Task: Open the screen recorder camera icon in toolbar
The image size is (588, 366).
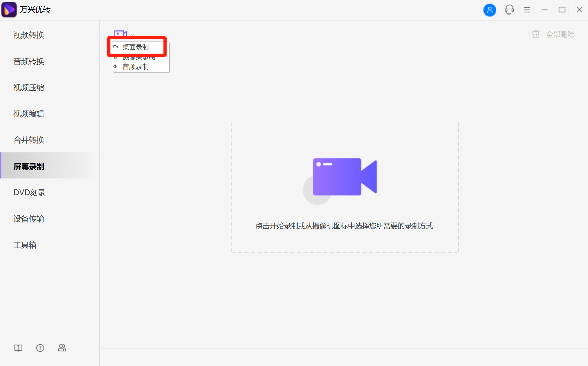Action: pyautogui.click(x=120, y=33)
